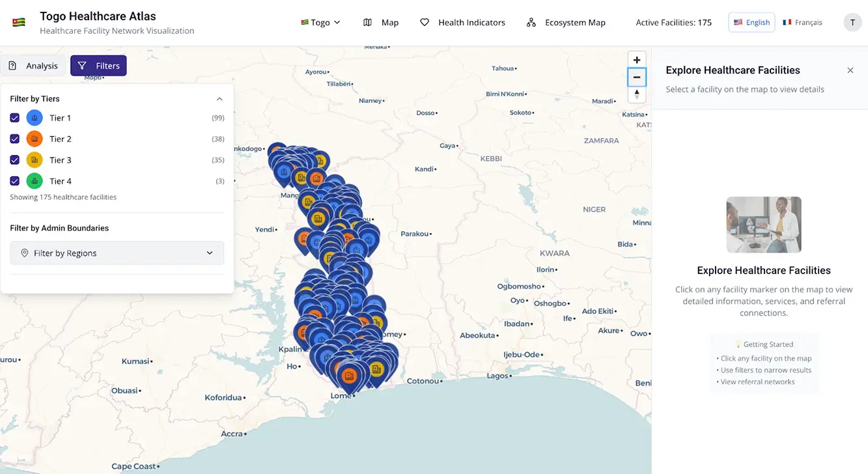
Task: Click the Togo flag logo icon
Action: 18,22
